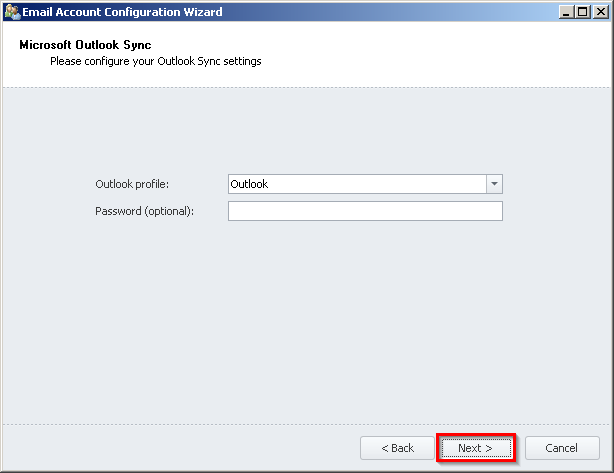614x473 pixels.
Task: Click the wizard icon in the title bar
Action: coord(12,12)
